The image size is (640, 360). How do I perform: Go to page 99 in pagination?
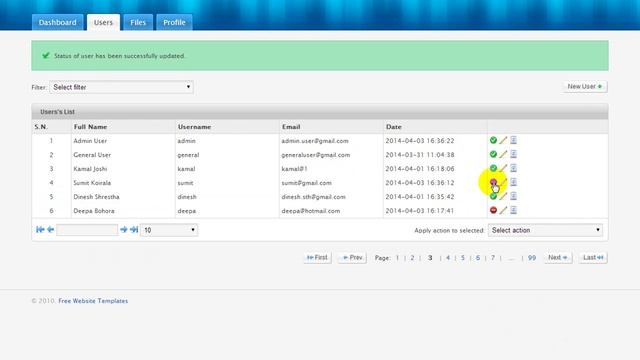point(531,258)
